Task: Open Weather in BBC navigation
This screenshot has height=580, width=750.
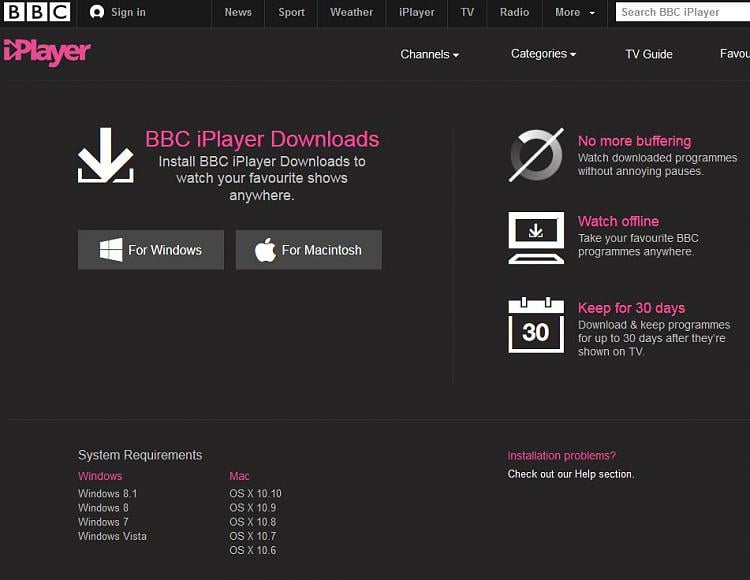Action: click(352, 12)
